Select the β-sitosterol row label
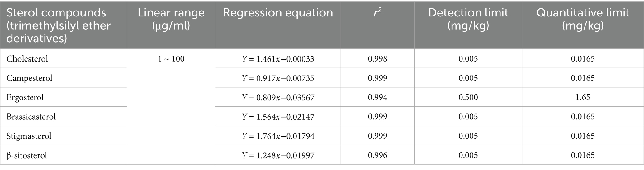The height and width of the screenshot is (170, 644). coord(27,155)
